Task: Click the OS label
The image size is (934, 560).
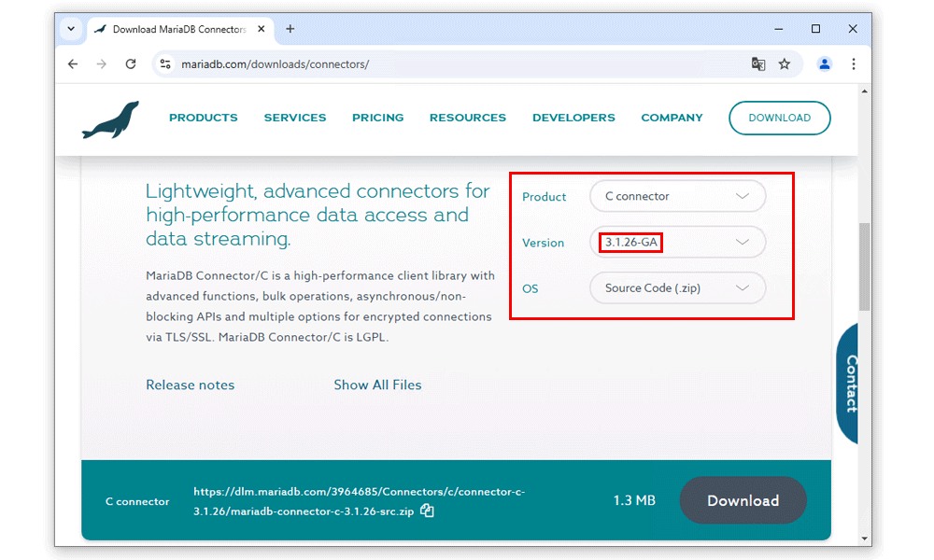Action: pos(531,288)
